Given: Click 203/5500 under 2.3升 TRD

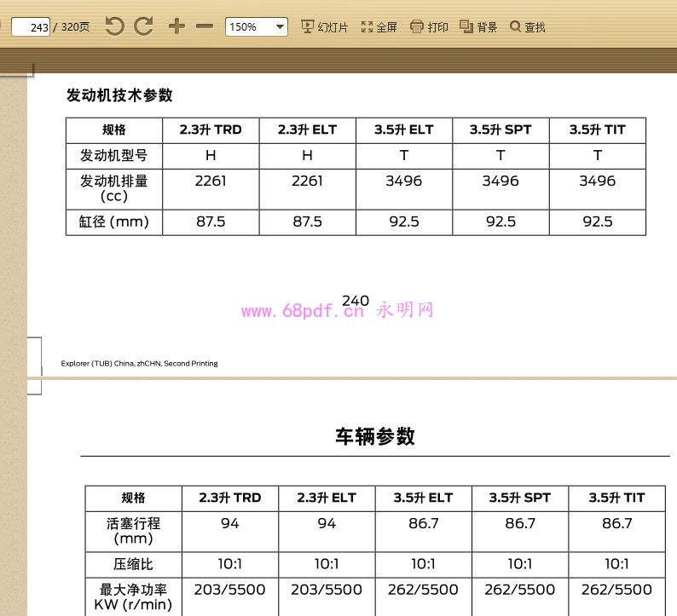Looking at the screenshot, I should [x=229, y=590].
